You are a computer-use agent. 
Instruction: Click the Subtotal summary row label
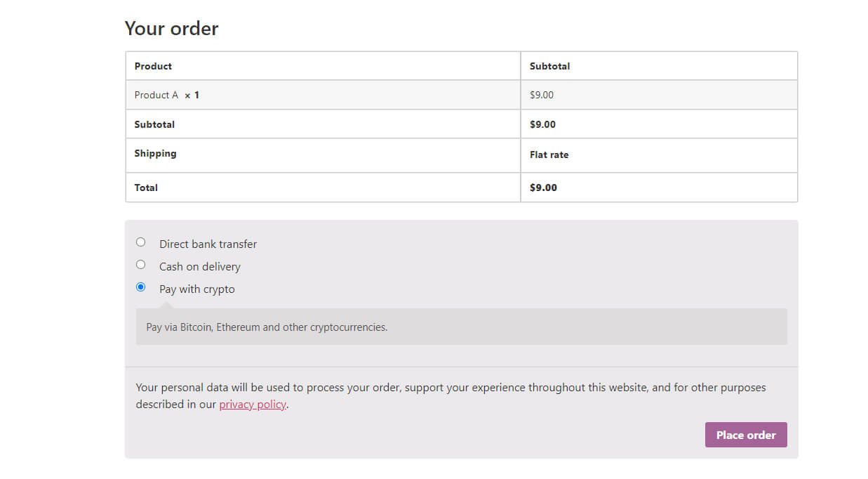(154, 124)
